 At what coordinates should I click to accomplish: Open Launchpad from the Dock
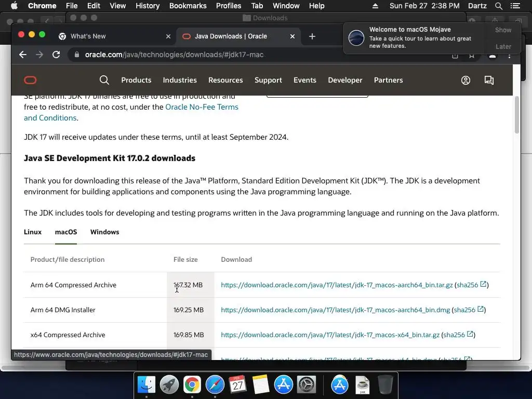click(169, 385)
